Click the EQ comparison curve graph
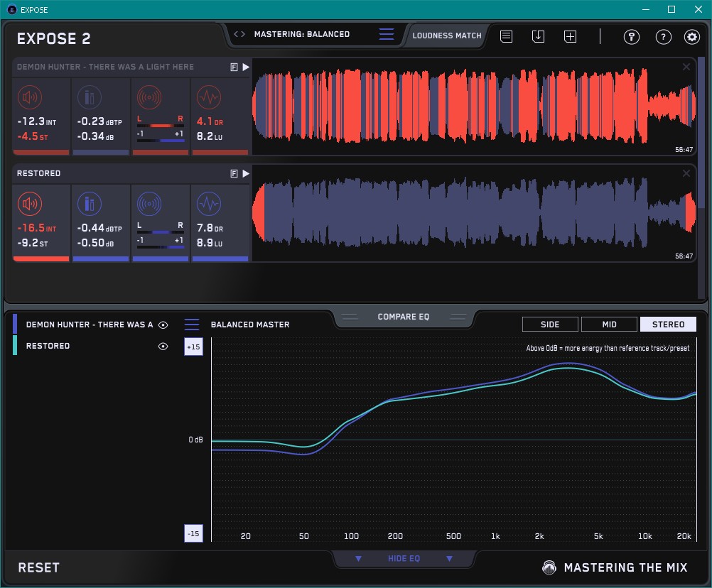The height and width of the screenshot is (588, 712). click(x=453, y=440)
